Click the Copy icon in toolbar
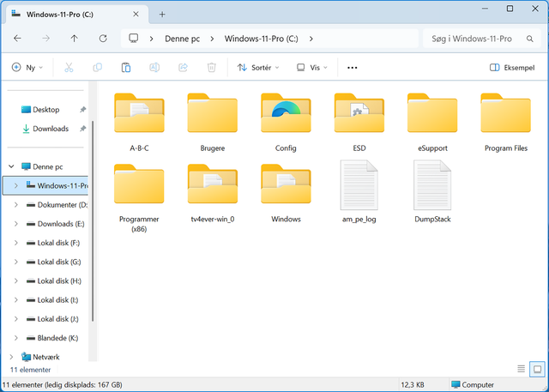The image size is (549, 392). pos(97,68)
